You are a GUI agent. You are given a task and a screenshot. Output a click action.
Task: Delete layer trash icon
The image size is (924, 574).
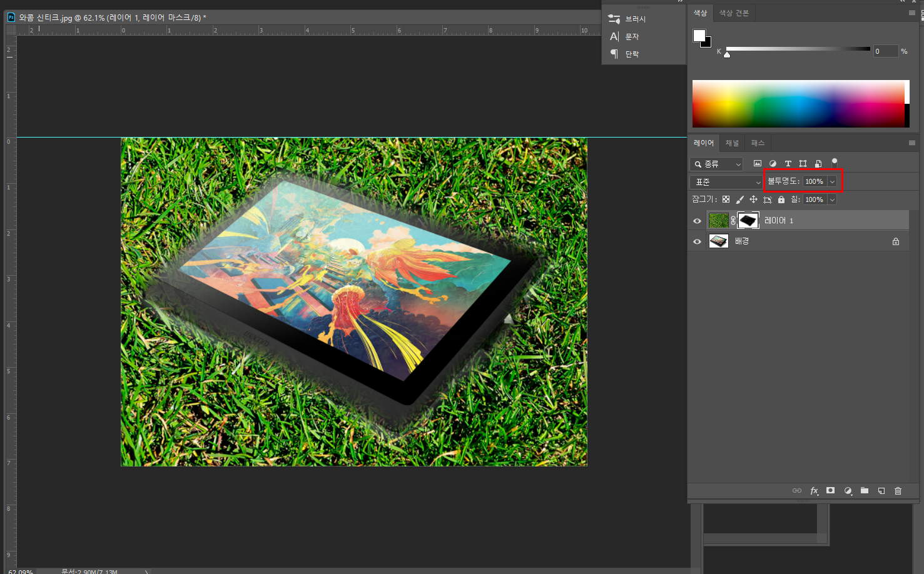click(898, 491)
